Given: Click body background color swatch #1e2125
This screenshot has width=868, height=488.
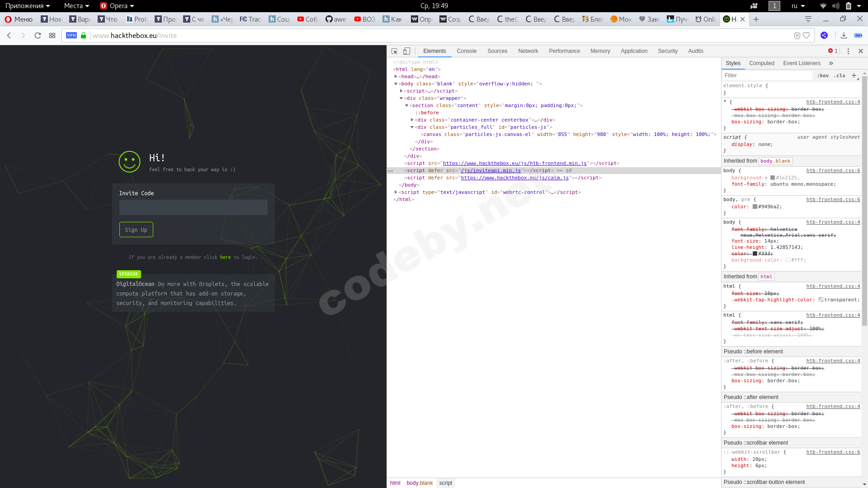Looking at the screenshot, I should 773,178.
